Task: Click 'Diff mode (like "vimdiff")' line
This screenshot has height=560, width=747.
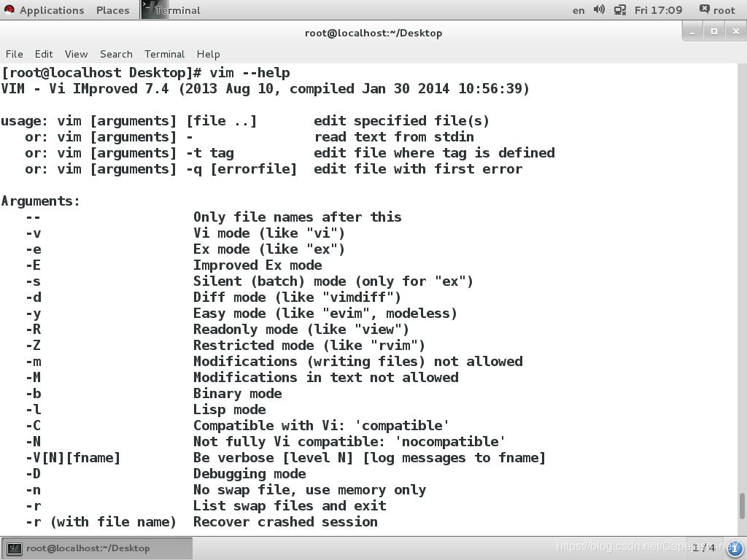Action: pos(297,297)
